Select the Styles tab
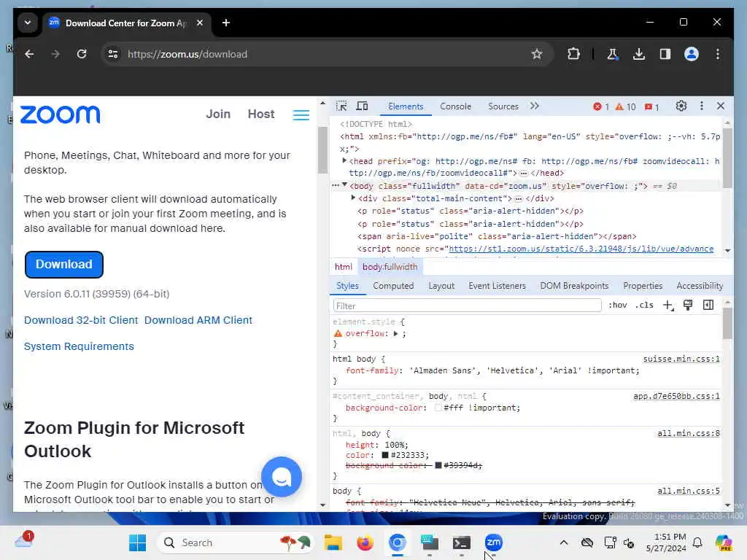 coord(347,286)
